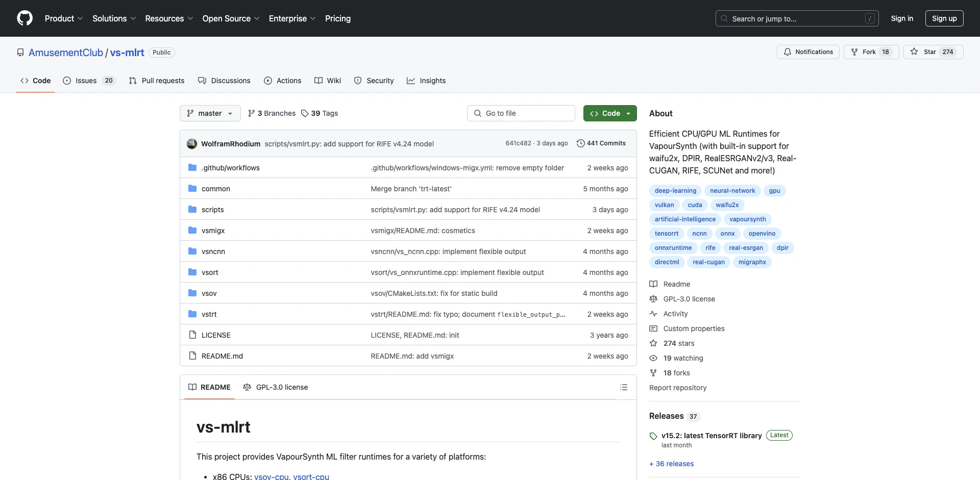Image resolution: width=980 pixels, height=480 pixels.
Task: Open the v15.2 latest TensorRT library release
Action: (712, 436)
